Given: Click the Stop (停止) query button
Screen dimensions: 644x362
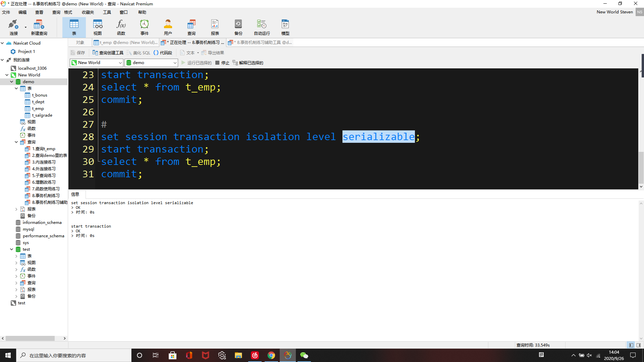Looking at the screenshot, I should (x=222, y=63).
